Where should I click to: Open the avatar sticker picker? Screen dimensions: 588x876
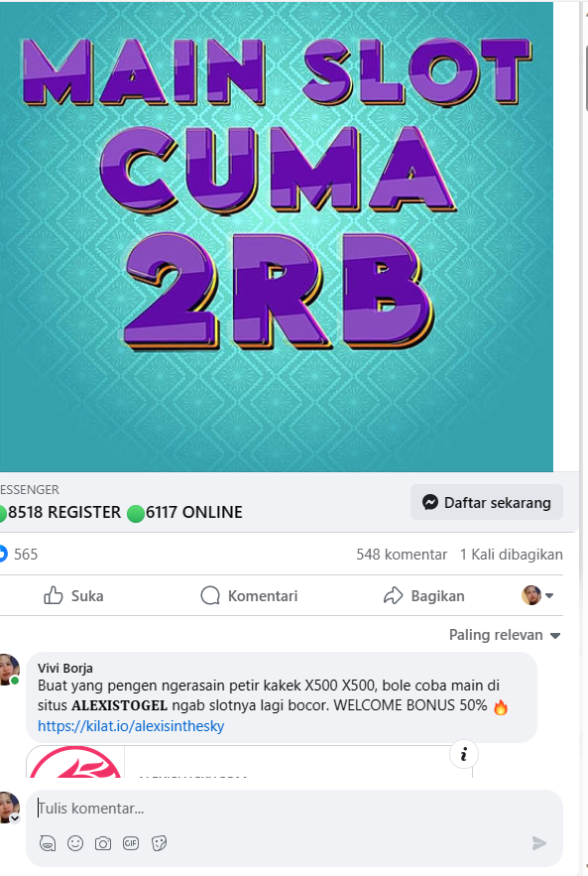[48, 843]
